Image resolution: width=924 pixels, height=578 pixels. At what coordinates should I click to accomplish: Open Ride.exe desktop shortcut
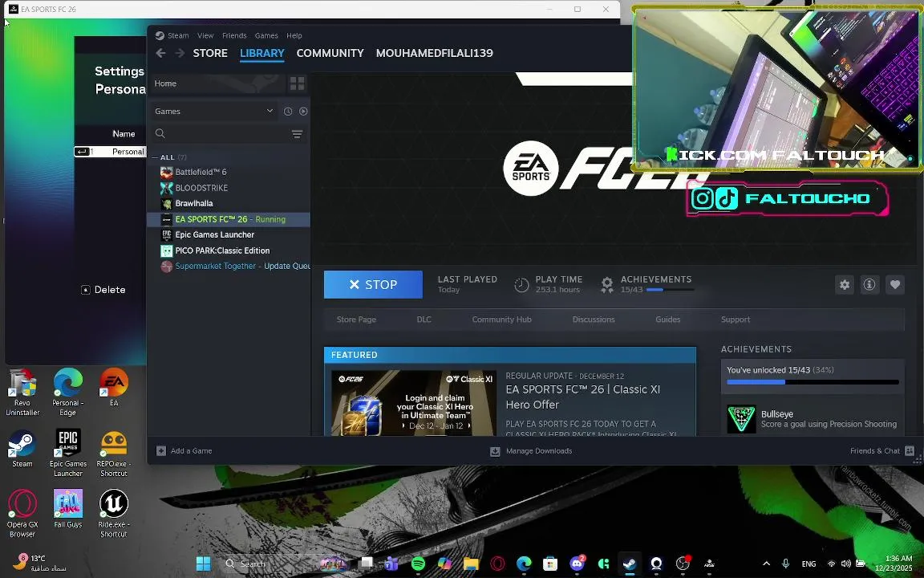coord(114,514)
